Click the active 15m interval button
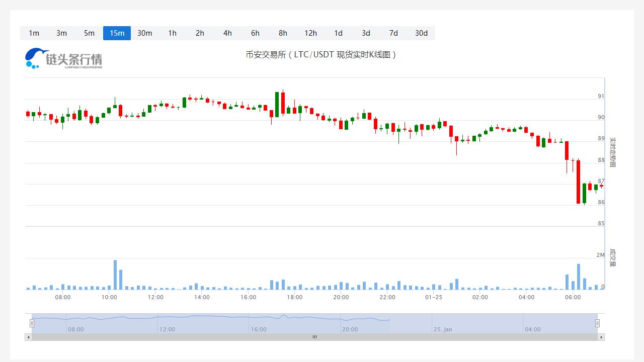The image size is (644, 362). point(117,33)
